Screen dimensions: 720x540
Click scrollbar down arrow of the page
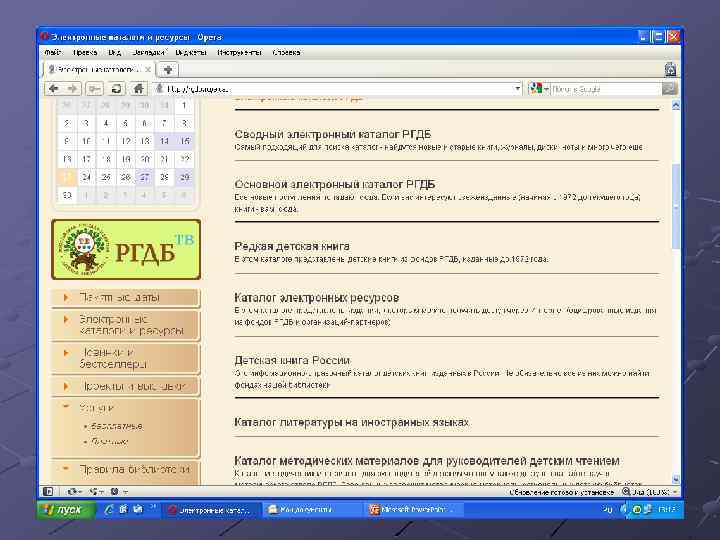(675, 479)
